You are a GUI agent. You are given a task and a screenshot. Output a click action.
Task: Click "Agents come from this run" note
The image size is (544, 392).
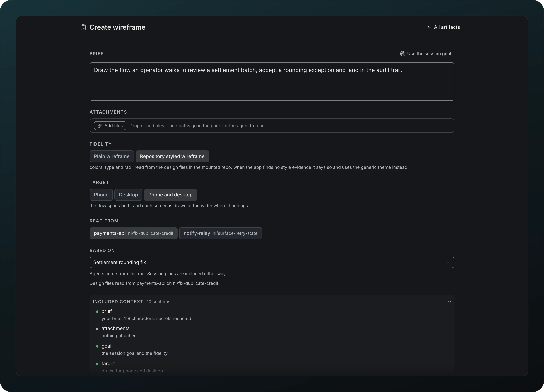tap(158, 274)
